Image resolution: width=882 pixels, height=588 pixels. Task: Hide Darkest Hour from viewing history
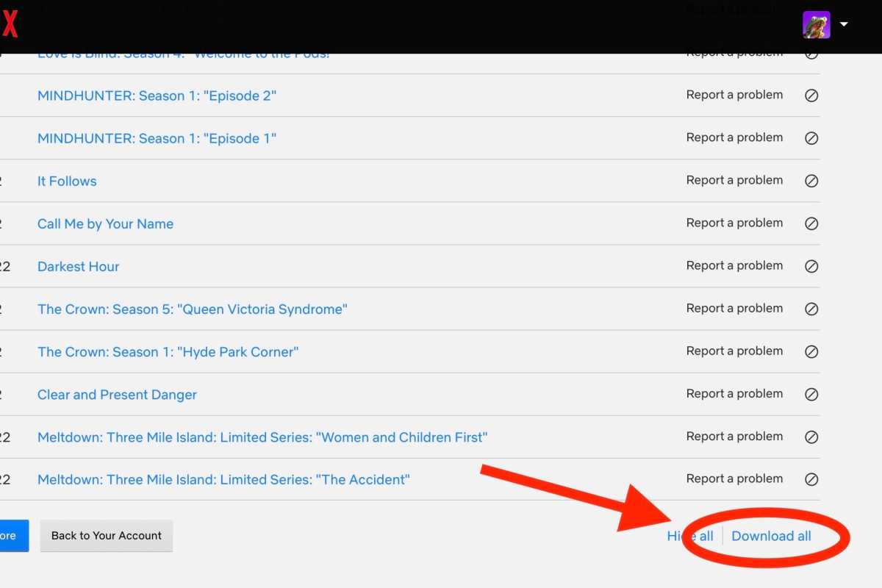811,266
